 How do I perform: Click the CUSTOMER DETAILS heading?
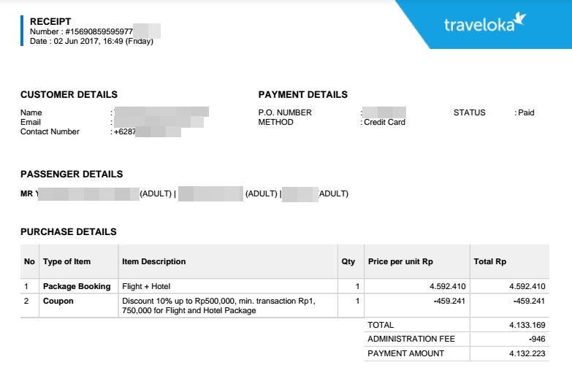click(x=69, y=94)
